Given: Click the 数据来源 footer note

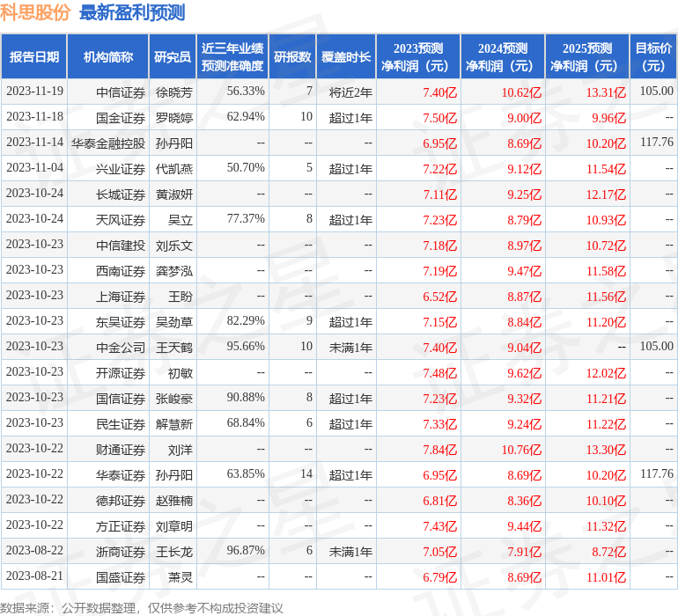Looking at the screenshot, I should coord(142,608).
